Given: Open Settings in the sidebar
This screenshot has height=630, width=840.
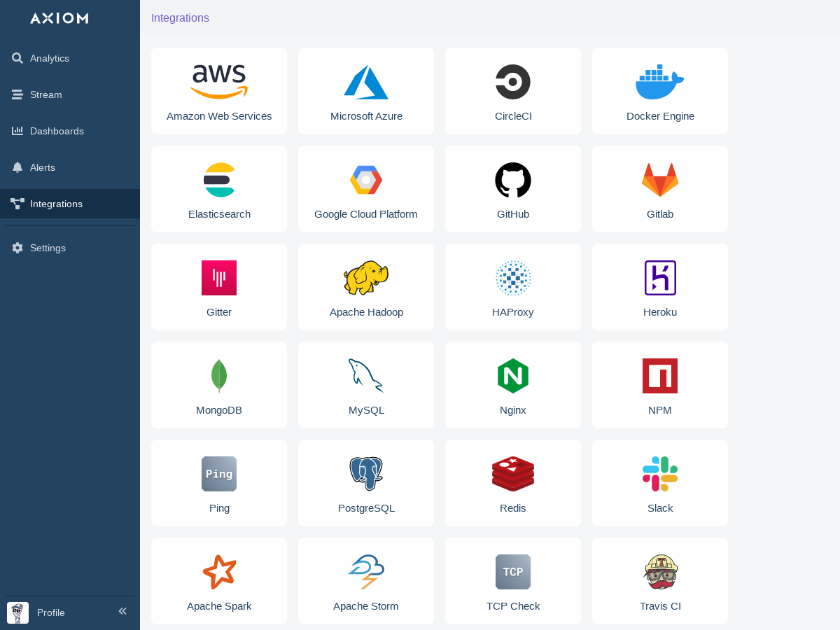Looking at the screenshot, I should [48, 248].
